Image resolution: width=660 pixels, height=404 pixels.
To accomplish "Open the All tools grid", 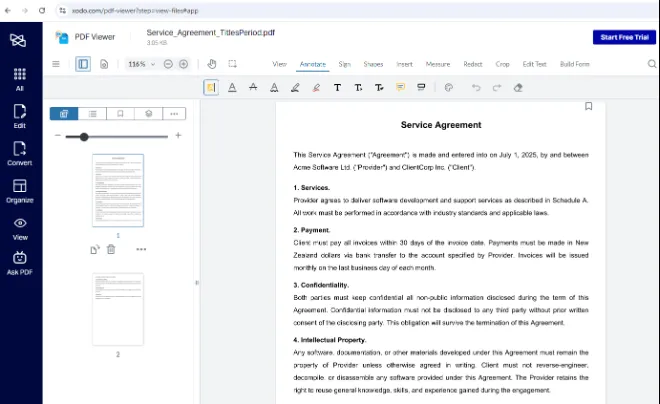I will tap(20, 79).
